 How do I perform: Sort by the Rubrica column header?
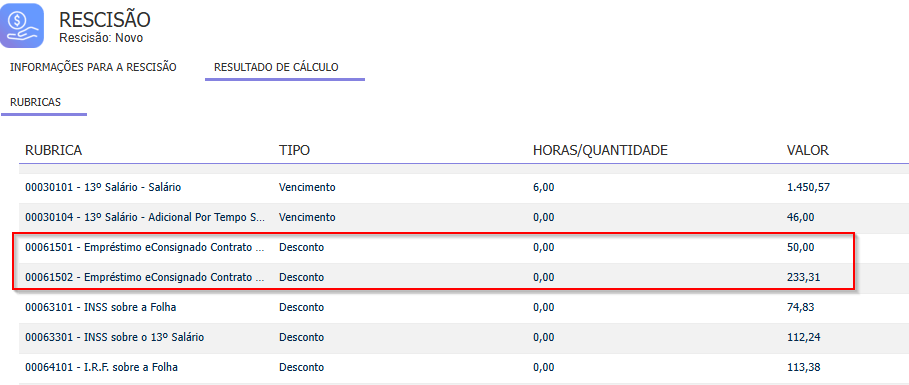tap(53, 150)
